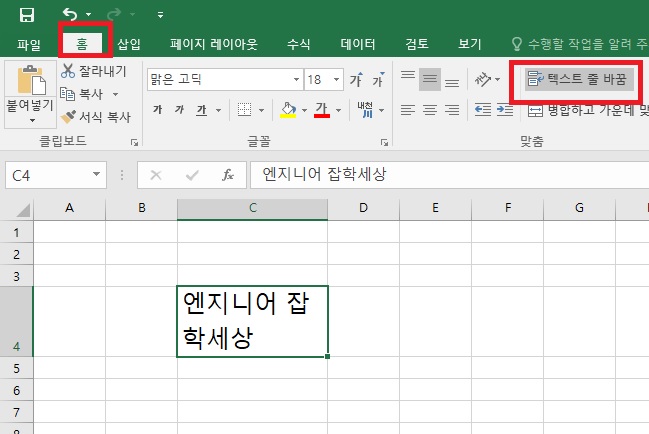Open the 파일 menu tab
Screen dimensions: 649x434
click(29, 44)
